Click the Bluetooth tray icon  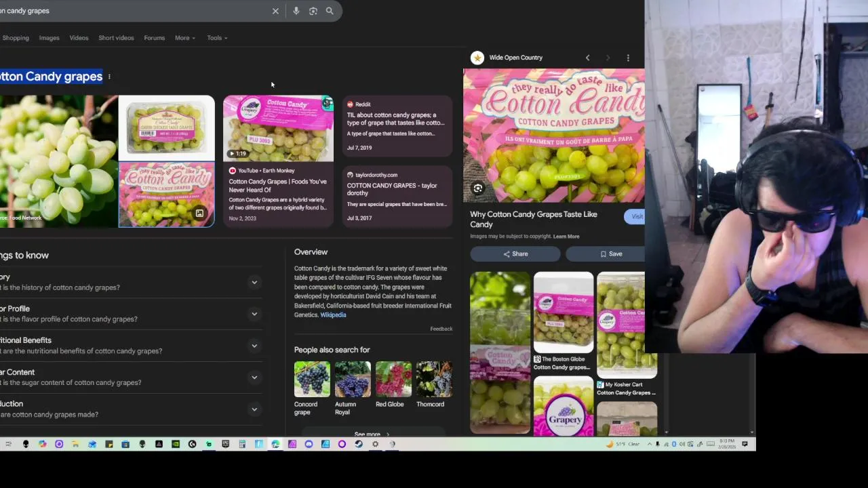[x=674, y=444]
